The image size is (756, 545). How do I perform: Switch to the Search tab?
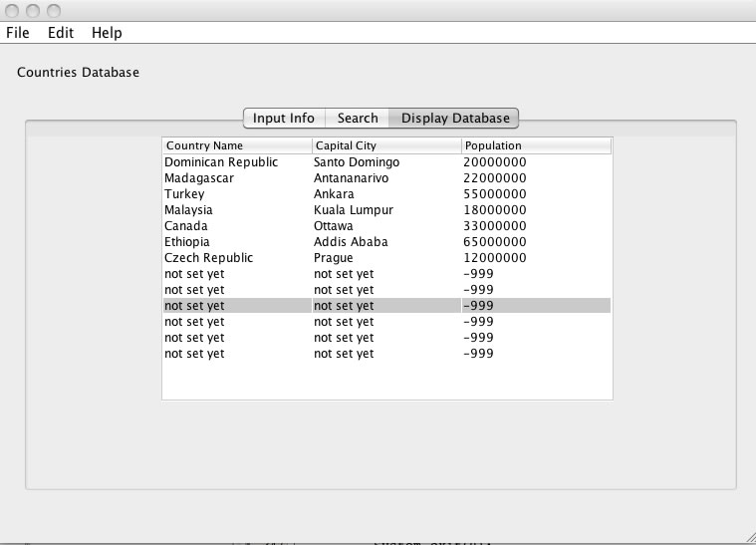tap(358, 118)
